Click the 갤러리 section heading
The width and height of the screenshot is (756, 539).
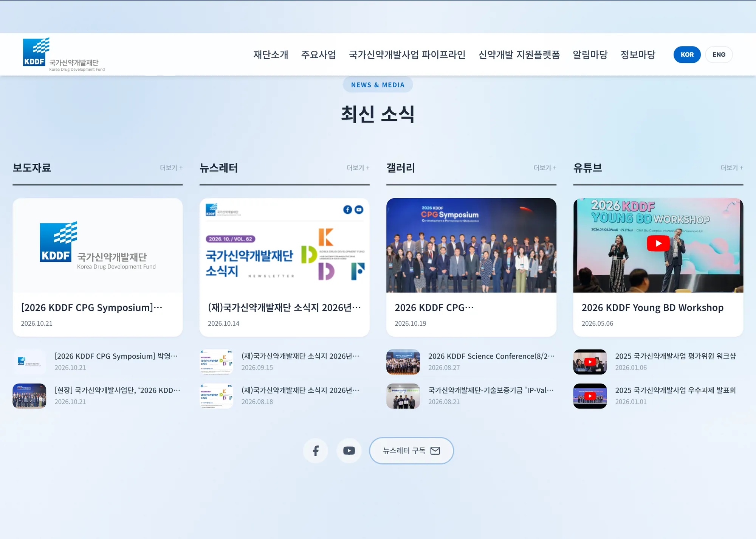(x=401, y=168)
